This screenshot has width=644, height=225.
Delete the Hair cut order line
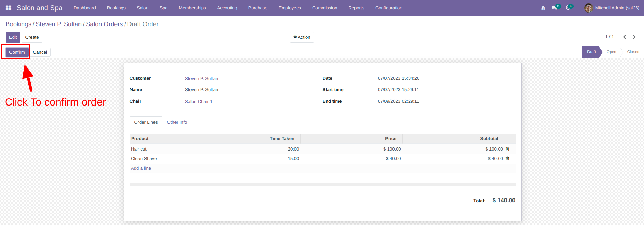click(507, 149)
